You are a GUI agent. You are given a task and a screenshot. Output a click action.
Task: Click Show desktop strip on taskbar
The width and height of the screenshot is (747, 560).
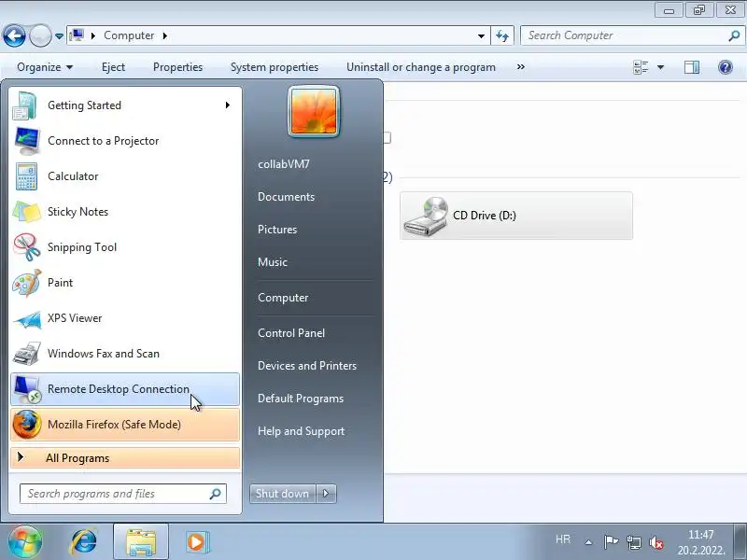pos(740,542)
